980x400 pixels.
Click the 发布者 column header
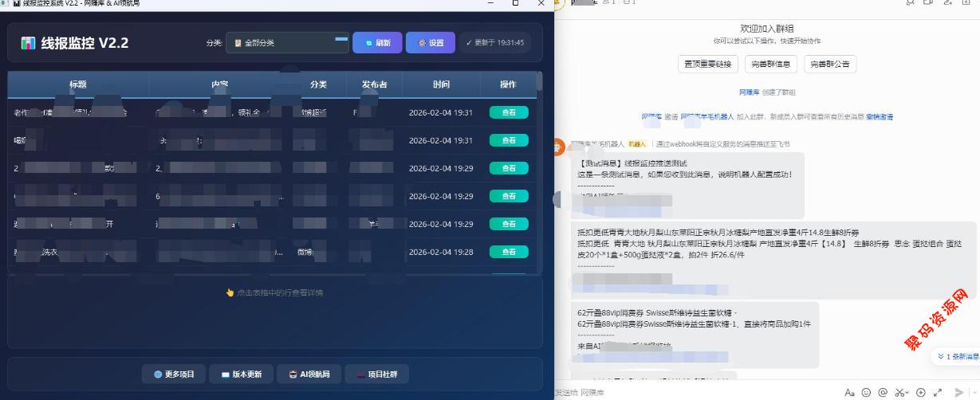[374, 84]
